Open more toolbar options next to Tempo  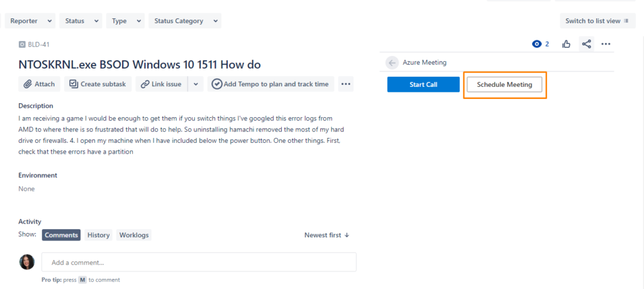click(x=346, y=84)
